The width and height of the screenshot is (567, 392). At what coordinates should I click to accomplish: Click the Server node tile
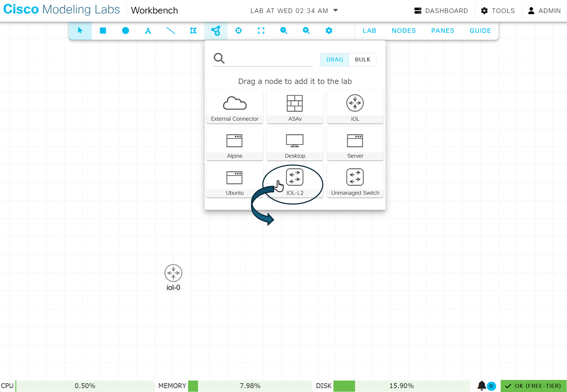355,144
